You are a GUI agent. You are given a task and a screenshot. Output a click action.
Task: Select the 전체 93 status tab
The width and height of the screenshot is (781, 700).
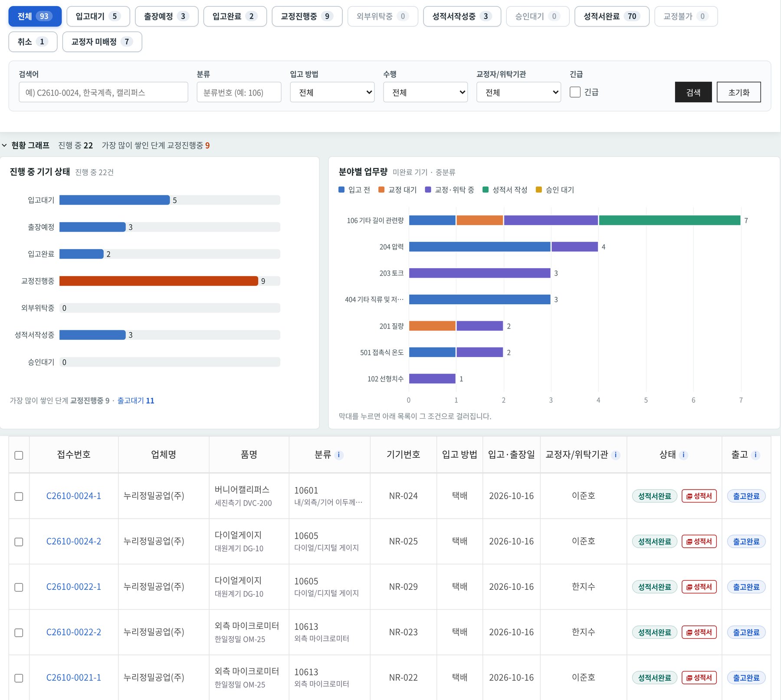(35, 16)
